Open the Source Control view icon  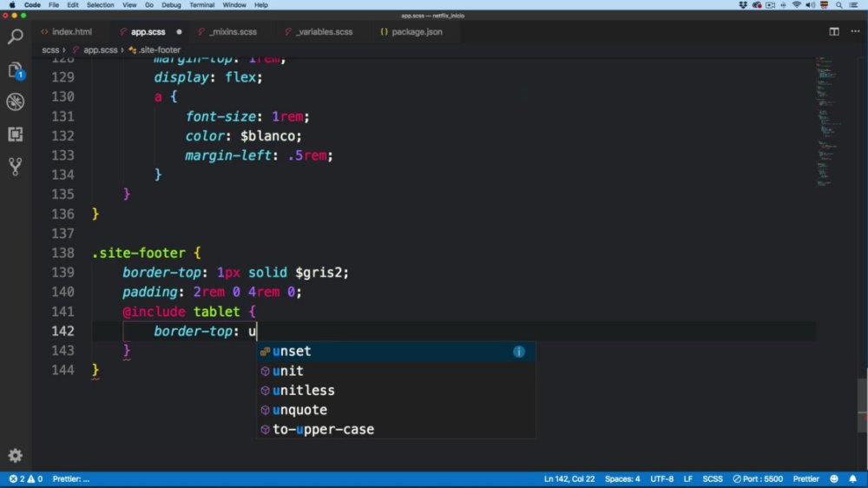click(16, 166)
